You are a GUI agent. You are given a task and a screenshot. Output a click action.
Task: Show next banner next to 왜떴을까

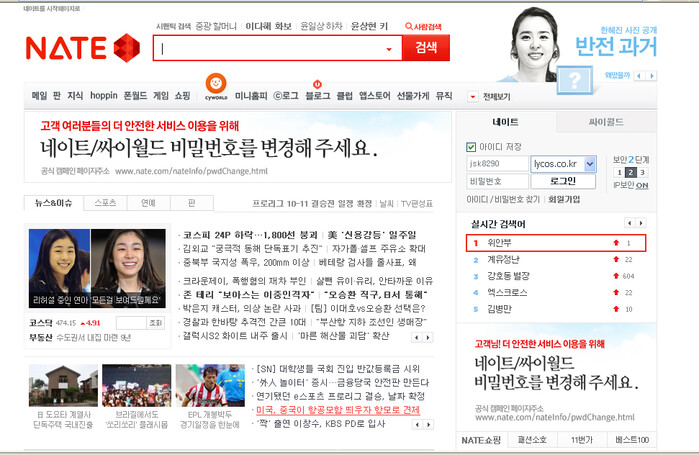(x=652, y=76)
